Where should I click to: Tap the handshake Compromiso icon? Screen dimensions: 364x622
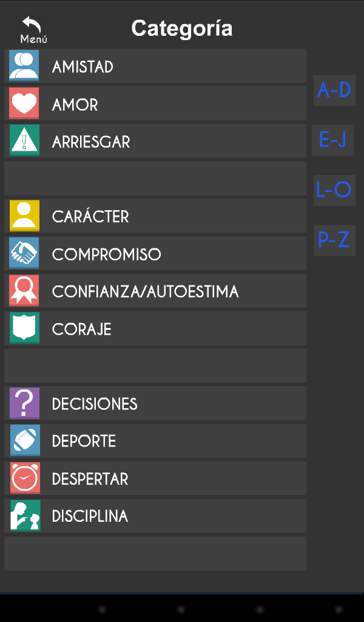pos(24,253)
